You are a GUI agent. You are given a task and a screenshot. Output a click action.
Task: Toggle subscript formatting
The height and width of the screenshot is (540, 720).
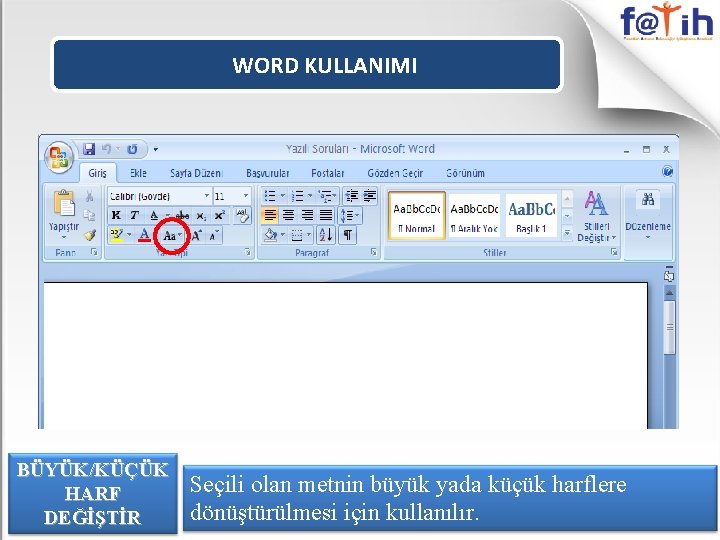point(201,216)
